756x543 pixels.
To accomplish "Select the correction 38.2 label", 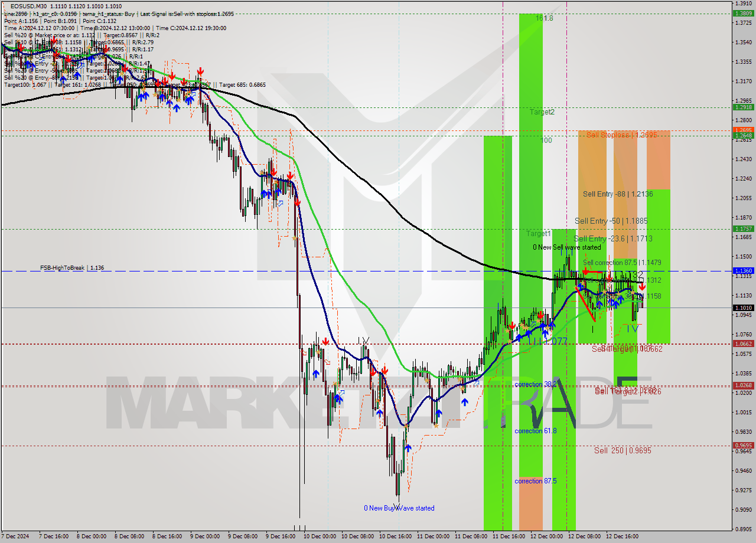I will click(535, 384).
